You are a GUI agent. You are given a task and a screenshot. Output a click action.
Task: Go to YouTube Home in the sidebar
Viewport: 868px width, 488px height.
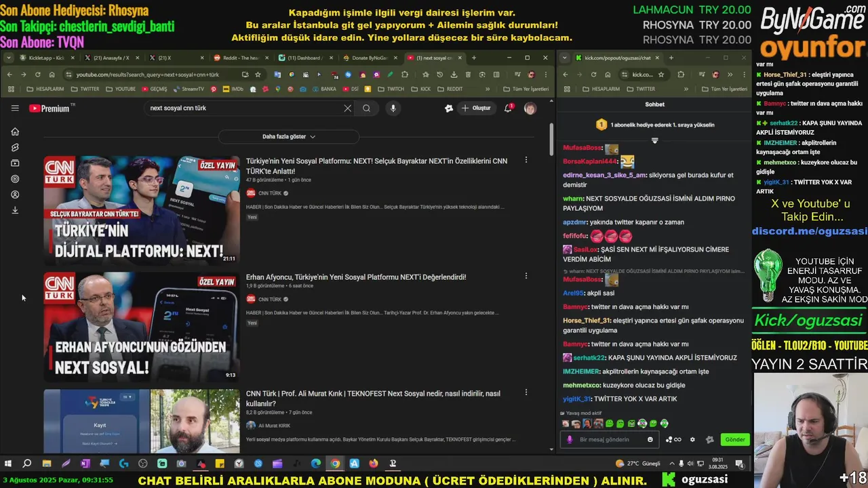coord(15,131)
